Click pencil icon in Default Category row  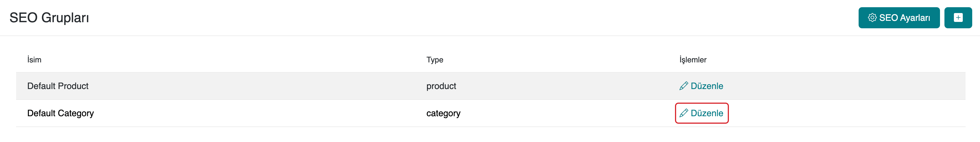(x=684, y=113)
